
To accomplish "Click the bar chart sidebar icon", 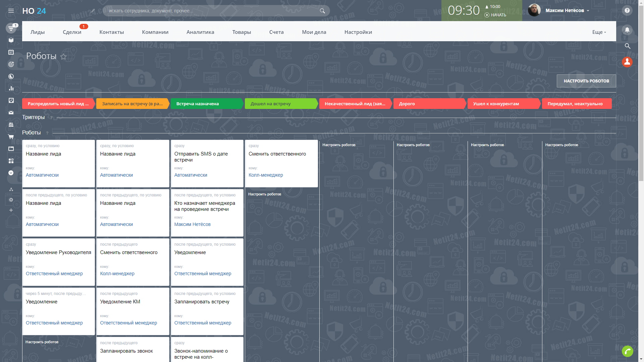I will pos(11,88).
